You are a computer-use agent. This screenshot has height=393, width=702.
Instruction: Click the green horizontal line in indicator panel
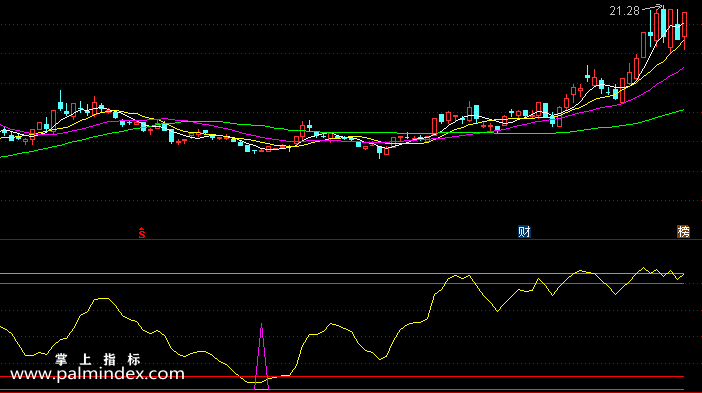[342, 273]
